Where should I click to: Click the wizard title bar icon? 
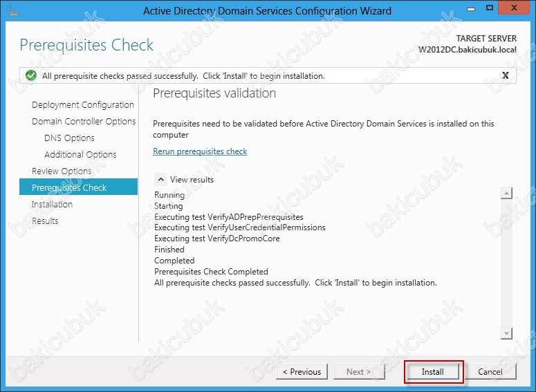coord(12,11)
